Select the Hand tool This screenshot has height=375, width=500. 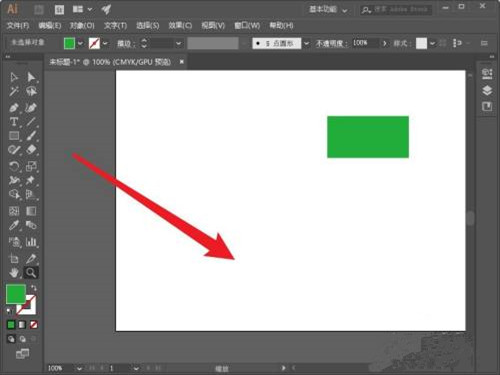click(x=14, y=273)
